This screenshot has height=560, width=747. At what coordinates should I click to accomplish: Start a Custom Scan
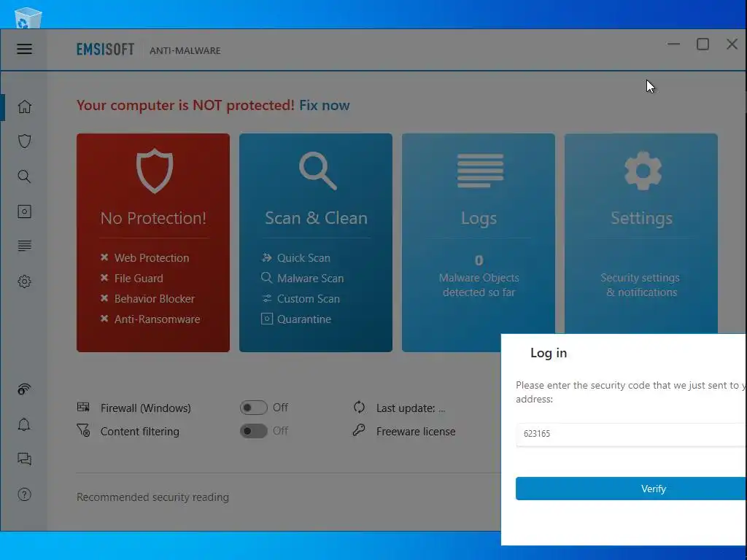click(x=309, y=298)
